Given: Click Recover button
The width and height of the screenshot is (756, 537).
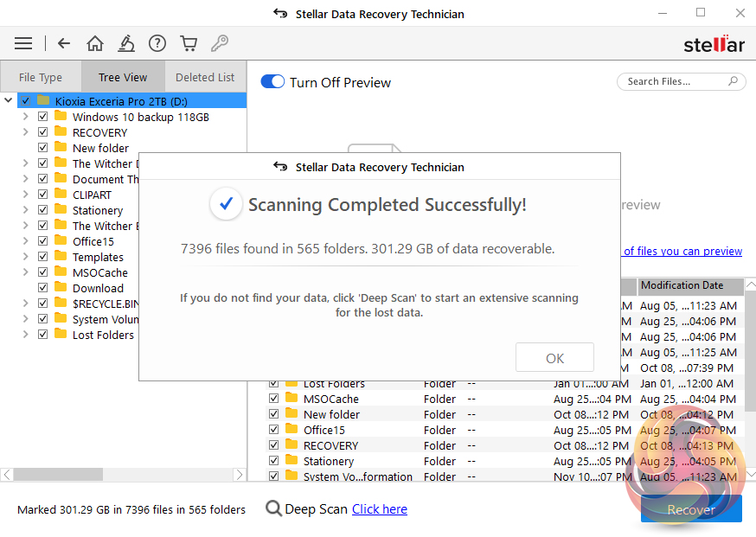Looking at the screenshot, I should tap(691, 509).
